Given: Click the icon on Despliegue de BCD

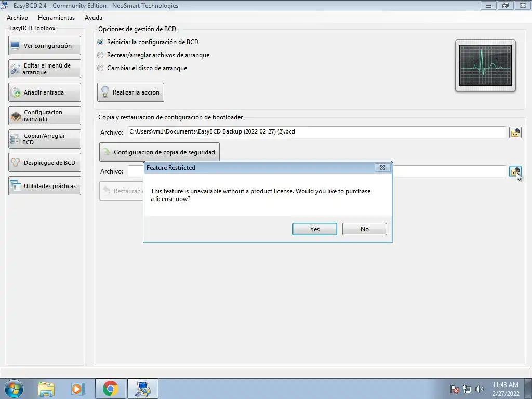Looking at the screenshot, I should (15, 163).
